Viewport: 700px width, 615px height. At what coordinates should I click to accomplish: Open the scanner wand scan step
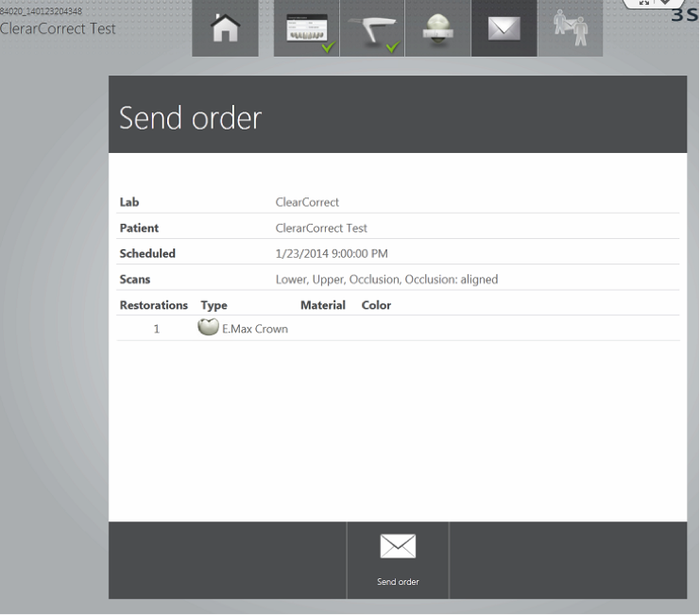372,28
